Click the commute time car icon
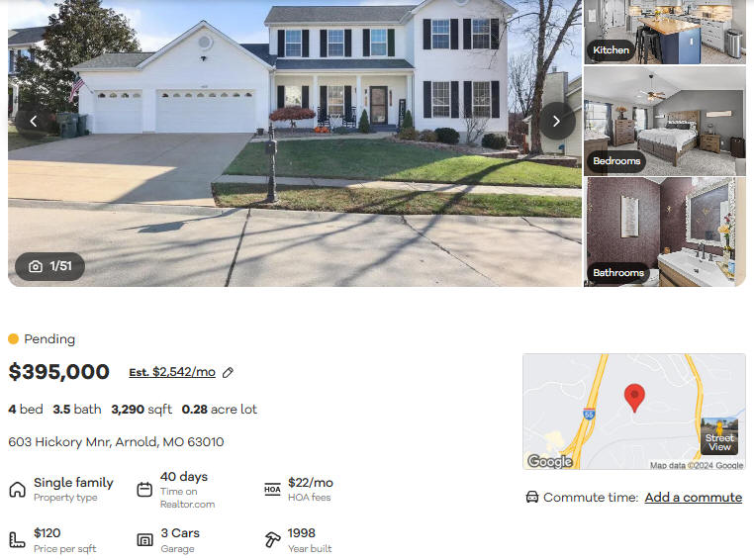754x560 pixels. pos(531,497)
